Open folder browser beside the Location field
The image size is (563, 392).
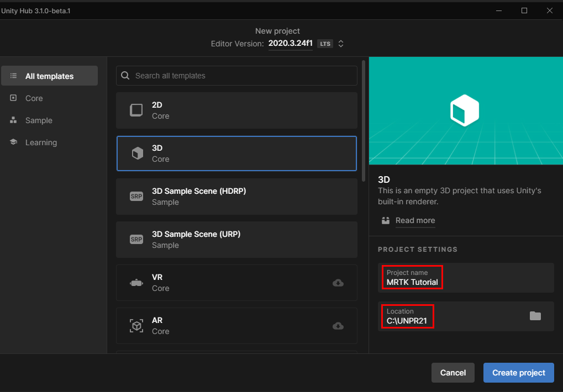[535, 315]
